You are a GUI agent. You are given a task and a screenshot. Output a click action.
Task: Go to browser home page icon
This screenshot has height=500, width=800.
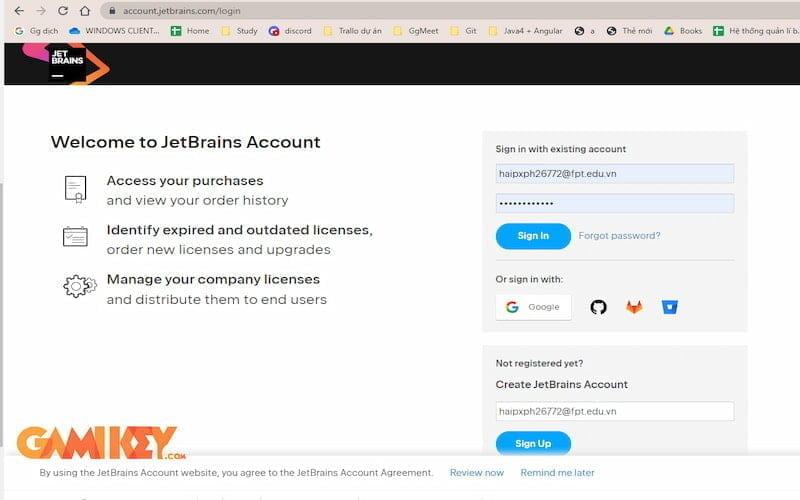[85, 11]
